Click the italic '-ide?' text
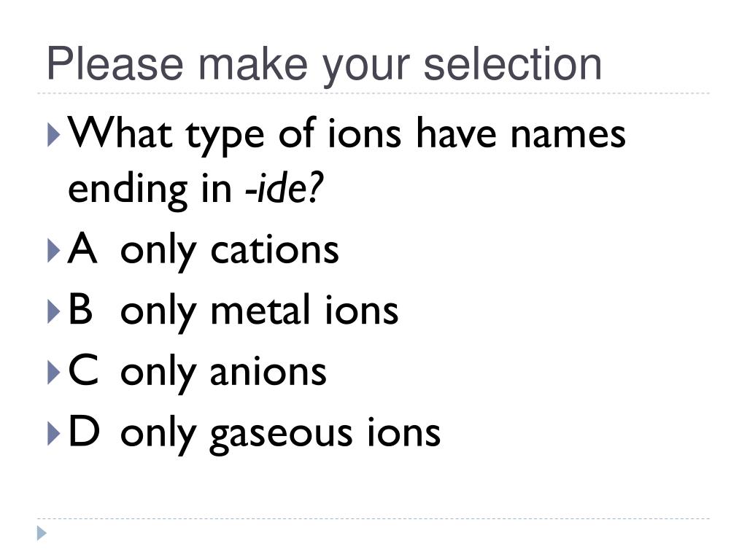 coord(284,187)
